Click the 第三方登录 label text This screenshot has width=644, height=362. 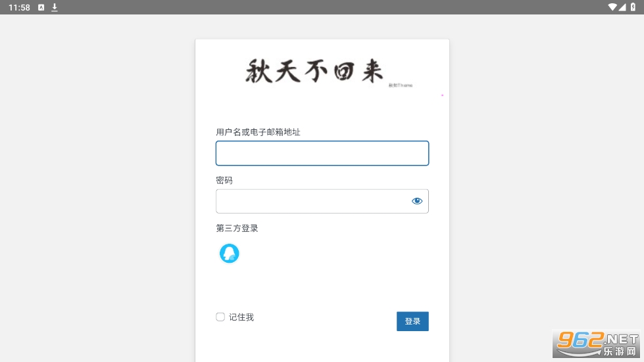click(x=237, y=229)
